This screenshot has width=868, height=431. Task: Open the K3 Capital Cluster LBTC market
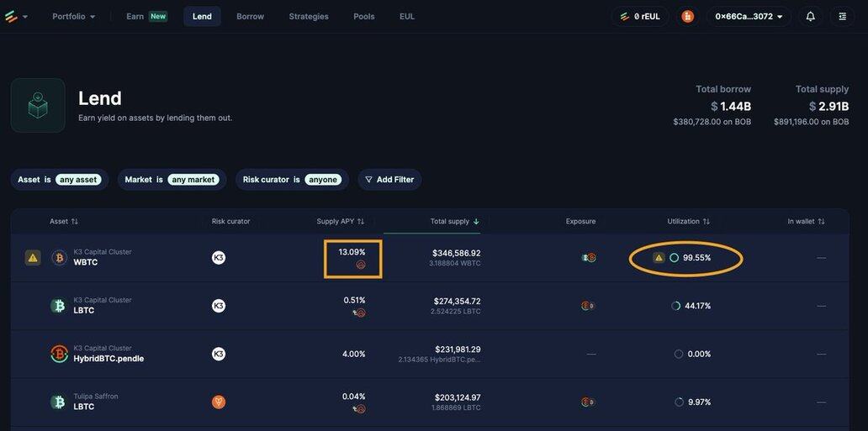103,306
